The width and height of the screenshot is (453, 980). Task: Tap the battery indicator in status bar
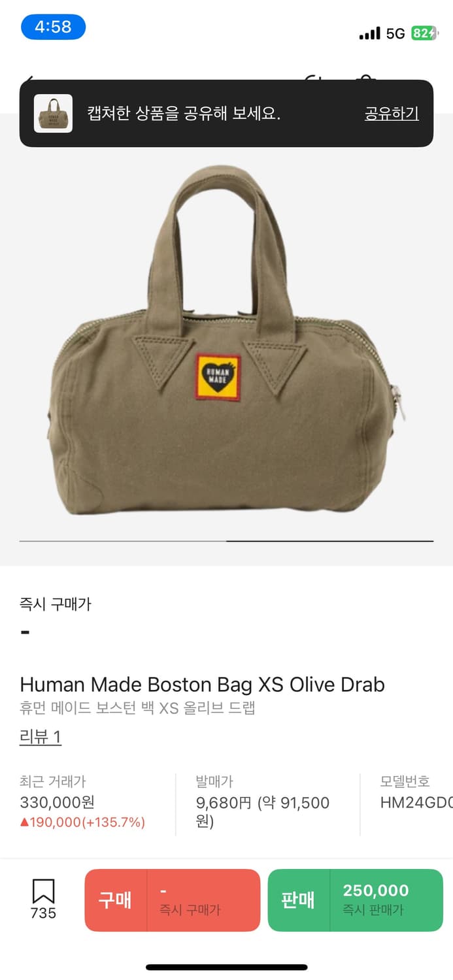424,33
